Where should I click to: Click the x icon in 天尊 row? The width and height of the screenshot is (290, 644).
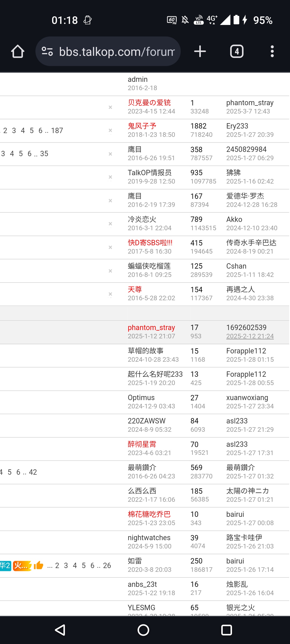[x=110, y=294]
